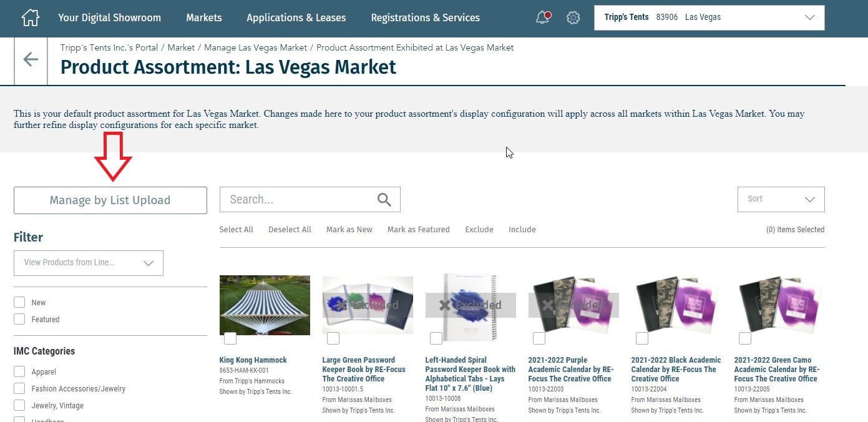Open Registrations & Services menu
The height and width of the screenshot is (422, 868).
[425, 17]
